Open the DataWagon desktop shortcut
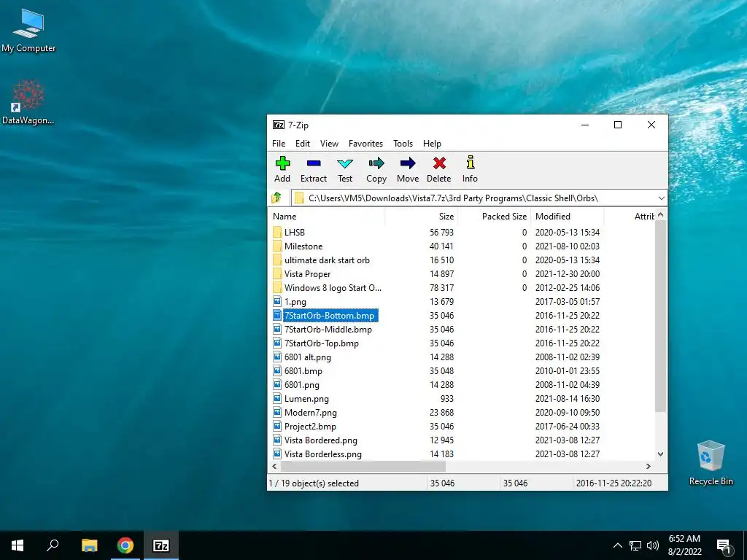This screenshot has width=747, height=560. click(28, 102)
